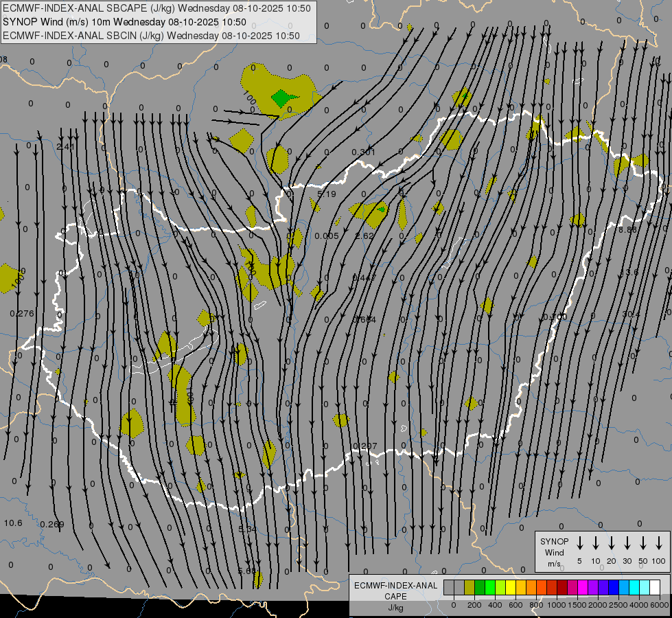Pick the white swatch in CAPE colorbar

(655, 587)
